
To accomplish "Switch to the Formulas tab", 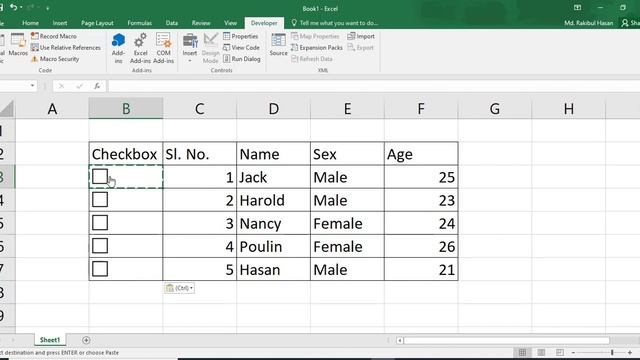I will pyautogui.click(x=140, y=23).
